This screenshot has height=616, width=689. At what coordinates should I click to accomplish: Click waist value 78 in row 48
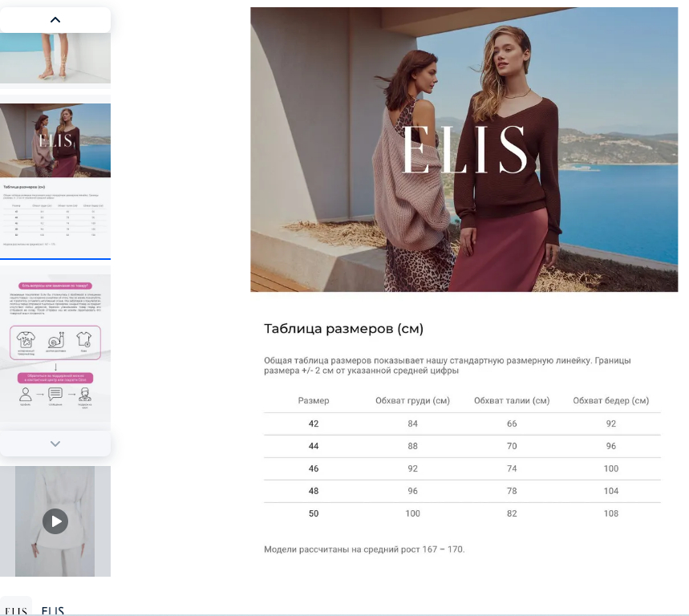coord(512,491)
